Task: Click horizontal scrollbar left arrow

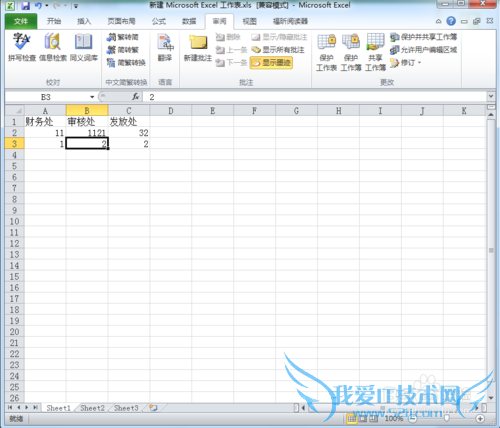Action: coord(303,408)
